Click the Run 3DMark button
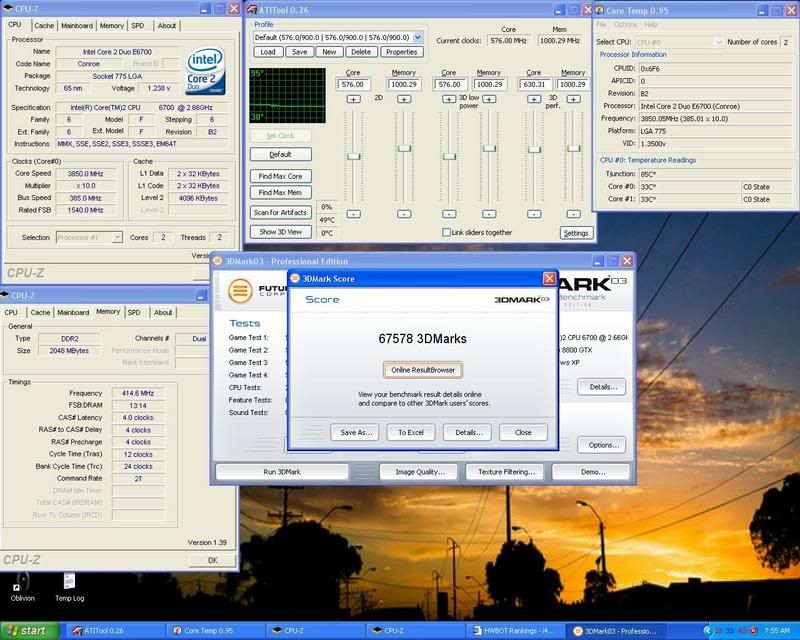This screenshot has height=640, width=800. pyautogui.click(x=282, y=472)
